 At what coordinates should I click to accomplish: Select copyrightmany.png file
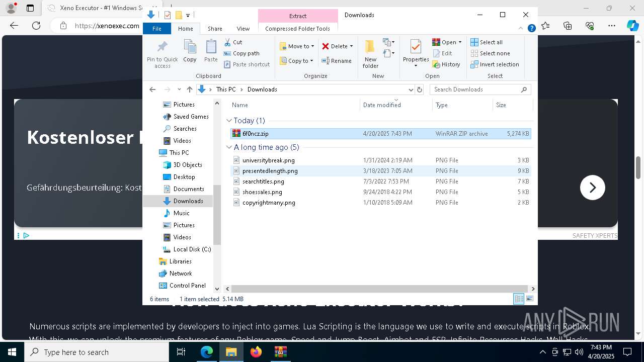[380, 203]
